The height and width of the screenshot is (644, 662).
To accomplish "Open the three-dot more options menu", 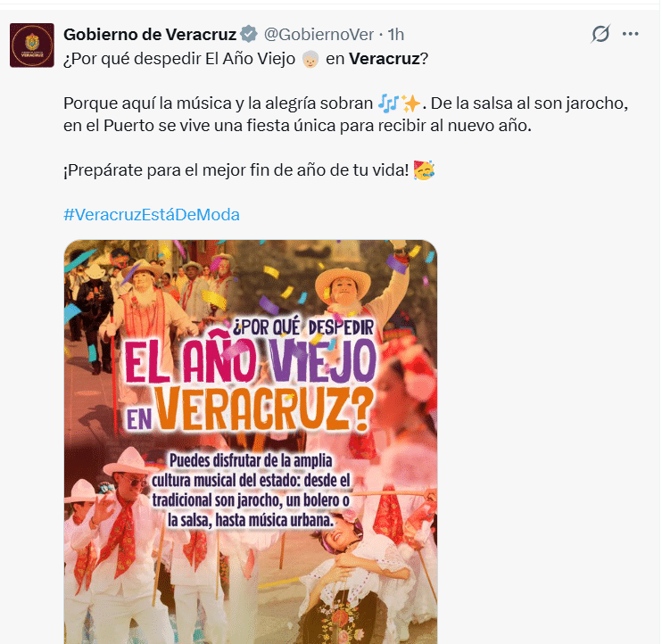I will click(x=631, y=34).
